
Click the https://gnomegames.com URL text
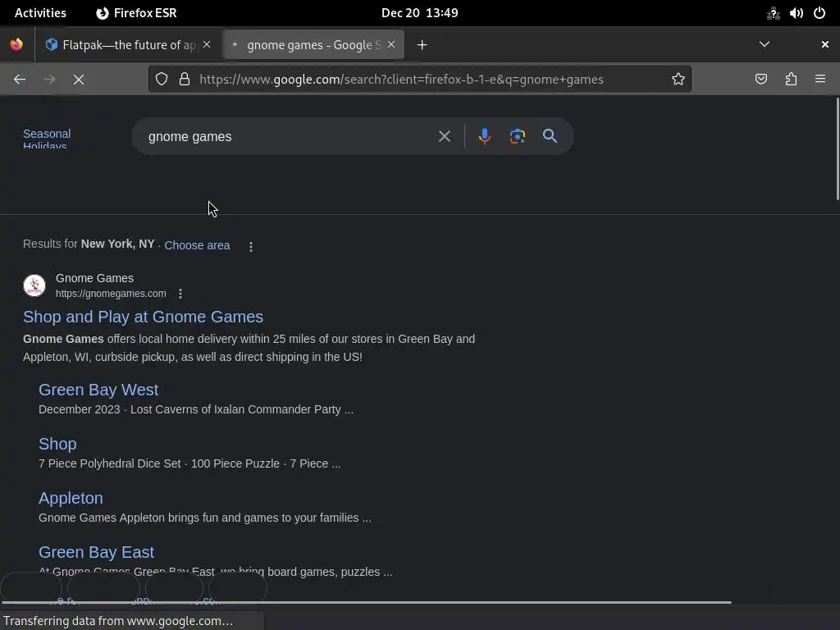[111, 294]
